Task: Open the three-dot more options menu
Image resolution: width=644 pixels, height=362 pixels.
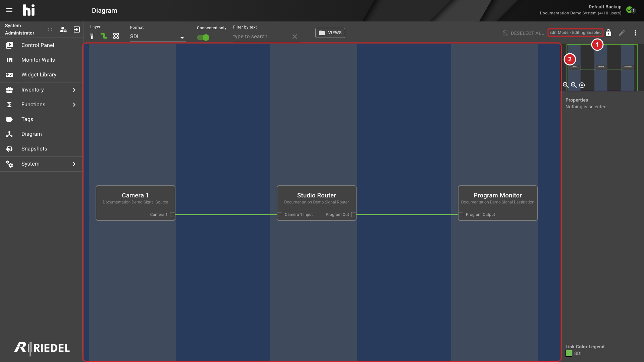Action: pyautogui.click(x=635, y=33)
